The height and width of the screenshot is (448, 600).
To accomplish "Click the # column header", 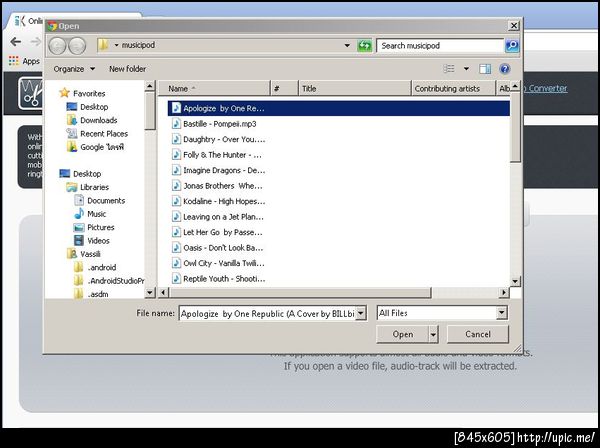I will click(x=284, y=88).
